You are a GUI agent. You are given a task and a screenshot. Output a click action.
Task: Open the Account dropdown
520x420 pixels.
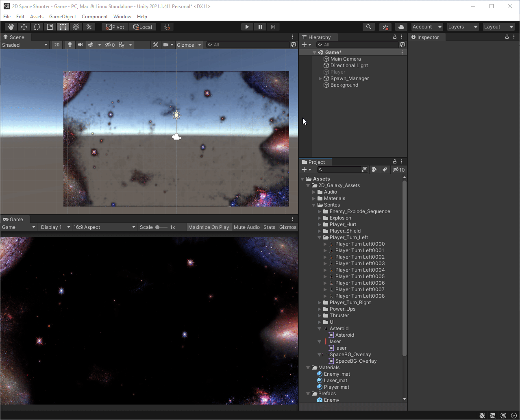pyautogui.click(x=427, y=27)
